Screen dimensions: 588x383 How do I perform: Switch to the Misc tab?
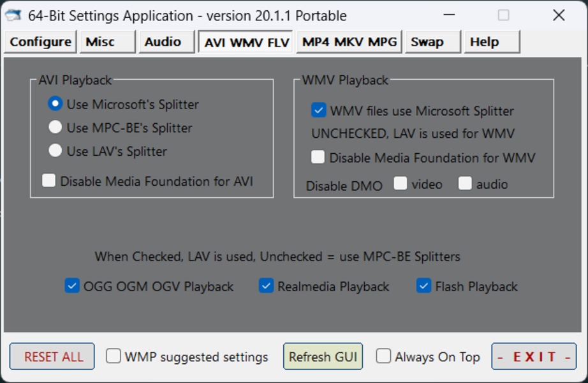click(x=107, y=42)
